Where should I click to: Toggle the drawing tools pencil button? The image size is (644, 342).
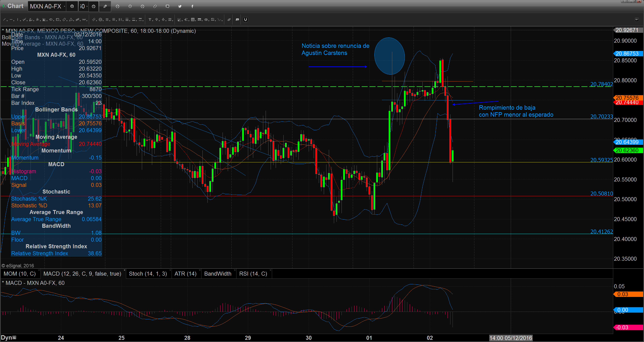point(105,6)
